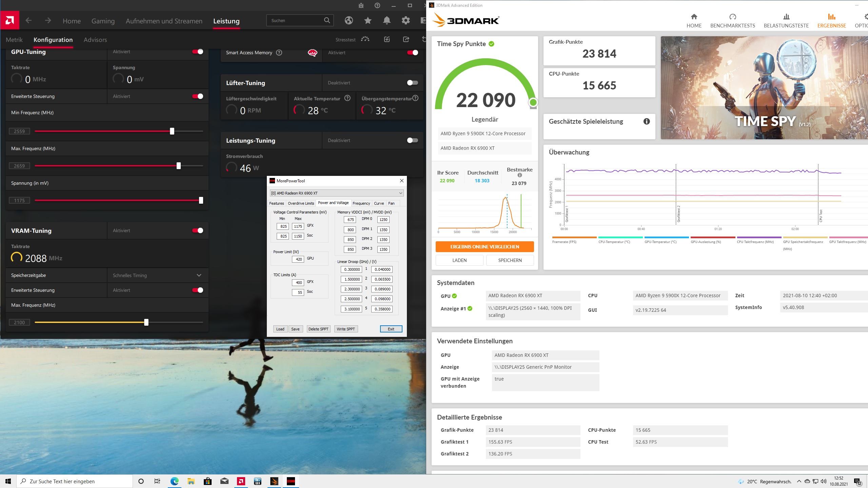Click SPEICHERN button in 3DMark
This screenshot has height=488, width=868.
pos(510,260)
